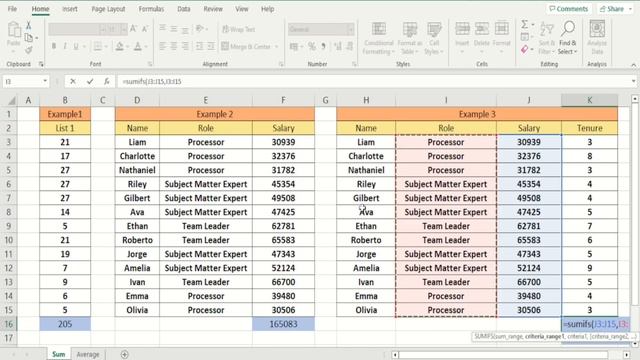
Task: Expand the formula bar
Action: (x=633, y=81)
